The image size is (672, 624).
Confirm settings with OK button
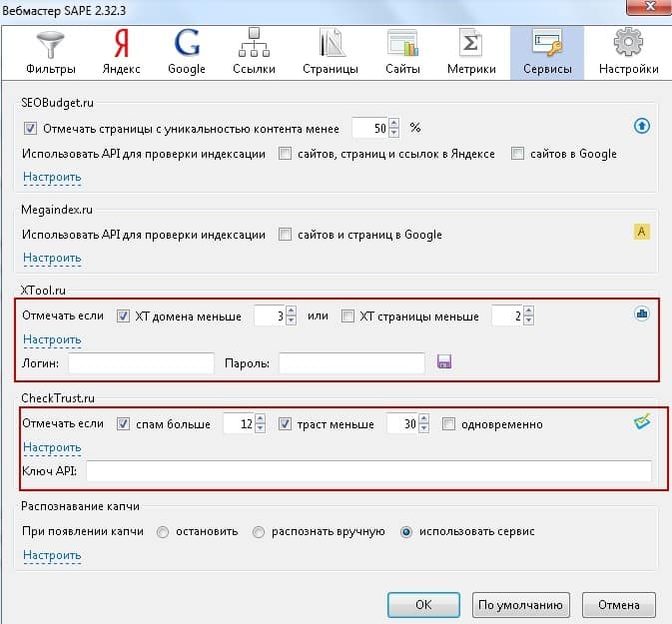point(423,605)
